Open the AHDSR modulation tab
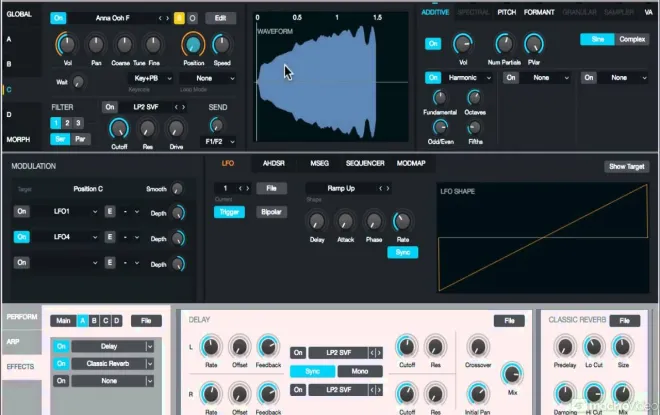The height and width of the screenshot is (415, 660). click(x=274, y=163)
